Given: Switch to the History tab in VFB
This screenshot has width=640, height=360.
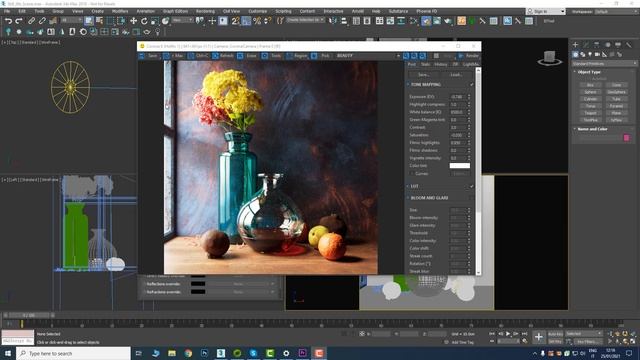Looking at the screenshot, I should (x=441, y=64).
